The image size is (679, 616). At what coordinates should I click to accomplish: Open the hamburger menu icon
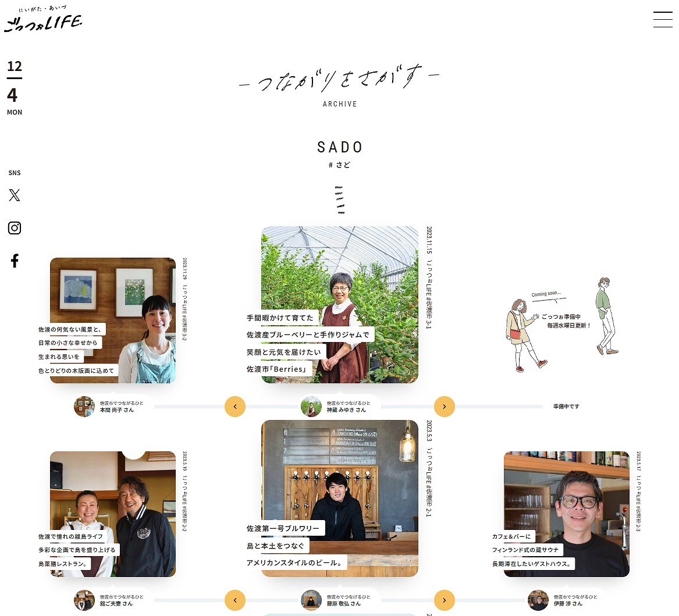[x=663, y=19]
